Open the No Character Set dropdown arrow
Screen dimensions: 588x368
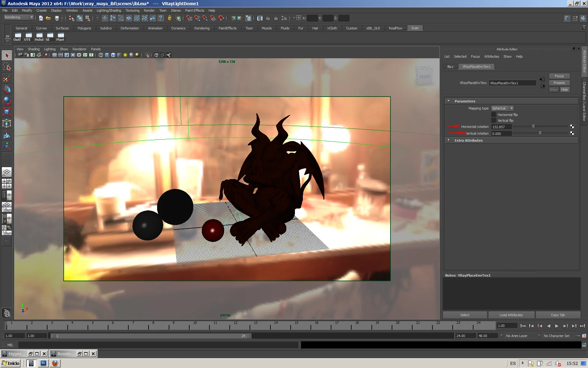pos(539,335)
